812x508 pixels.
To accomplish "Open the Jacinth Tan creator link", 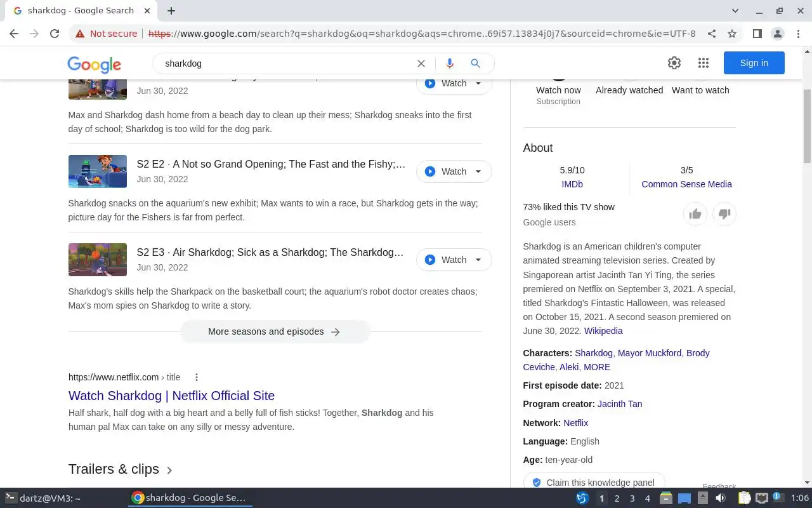I will click(x=620, y=404).
